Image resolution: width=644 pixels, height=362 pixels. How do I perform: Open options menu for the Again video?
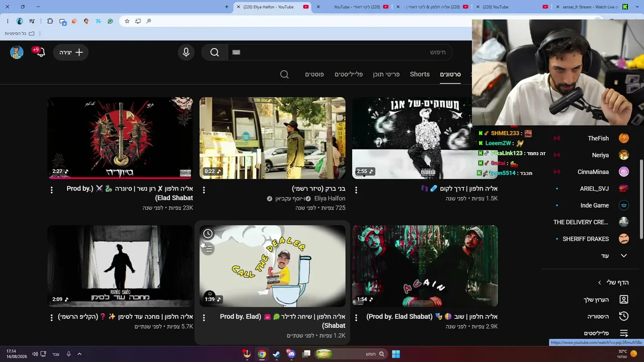tap(356, 318)
